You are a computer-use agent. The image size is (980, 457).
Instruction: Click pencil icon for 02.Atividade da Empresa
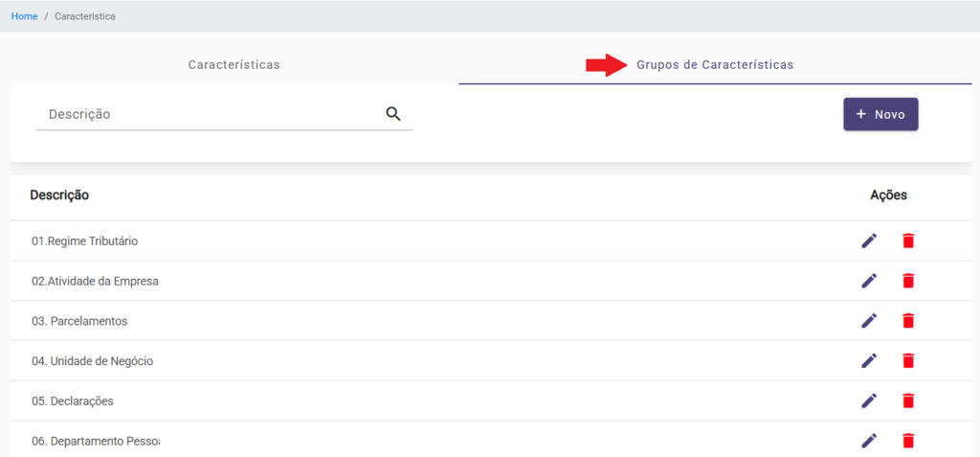869,281
